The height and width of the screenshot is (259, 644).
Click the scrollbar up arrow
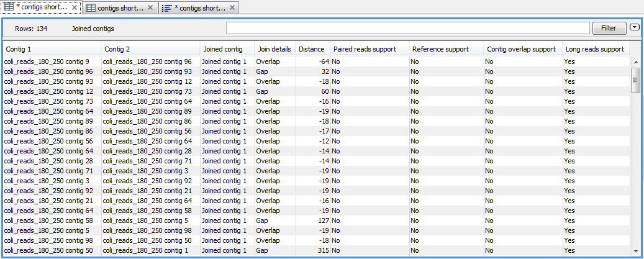click(x=636, y=62)
